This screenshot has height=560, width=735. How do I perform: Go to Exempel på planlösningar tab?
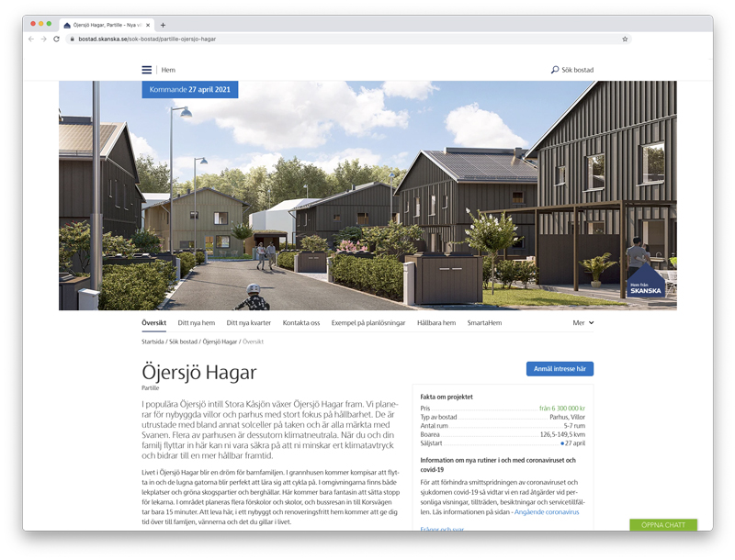coord(368,323)
